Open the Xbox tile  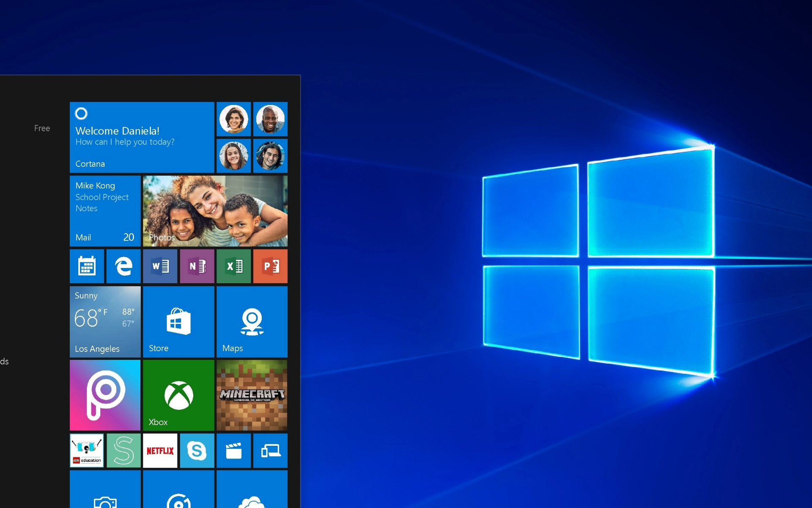178,395
